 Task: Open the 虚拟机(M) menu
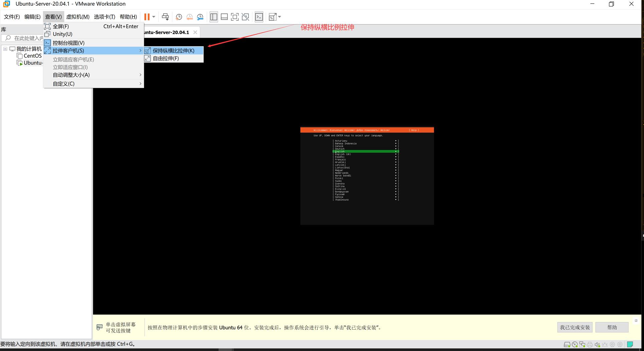click(x=78, y=17)
